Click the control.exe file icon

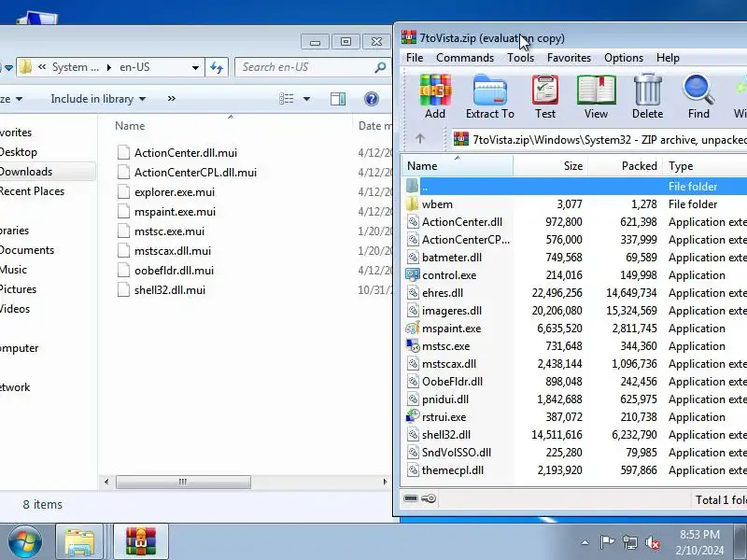(x=413, y=274)
